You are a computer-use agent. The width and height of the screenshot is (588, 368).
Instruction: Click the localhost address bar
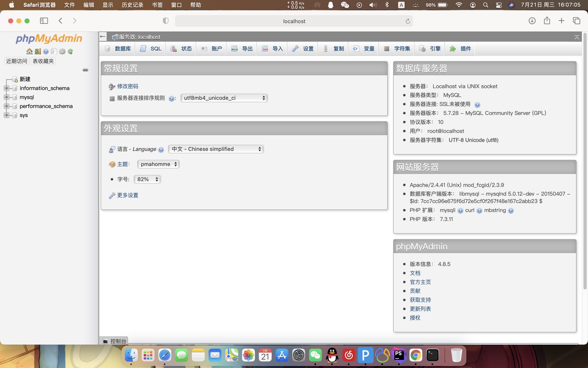(294, 21)
